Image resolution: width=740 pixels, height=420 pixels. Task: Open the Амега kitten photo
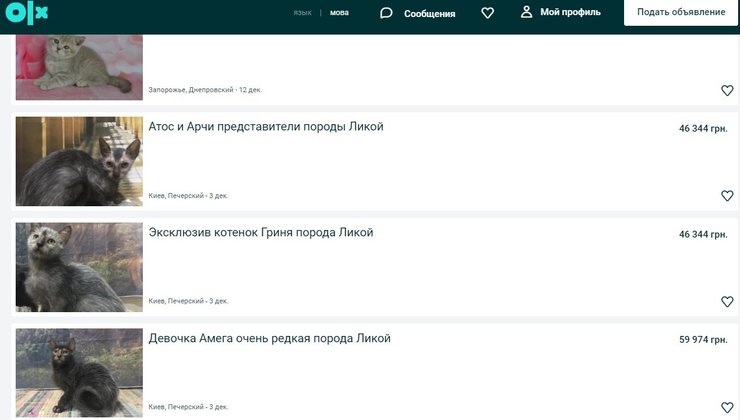pyautogui.click(x=79, y=373)
